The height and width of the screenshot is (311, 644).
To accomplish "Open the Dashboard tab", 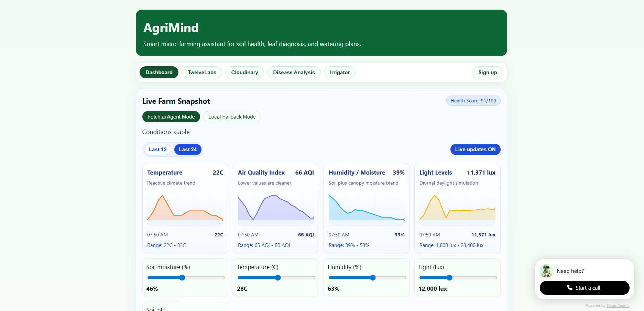I will point(159,73).
